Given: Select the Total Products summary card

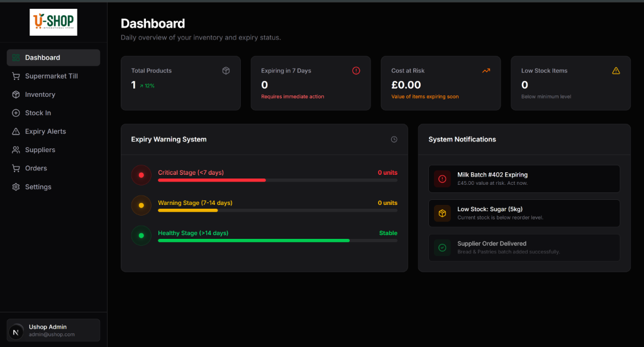Looking at the screenshot, I should pyautogui.click(x=180, y=83).
